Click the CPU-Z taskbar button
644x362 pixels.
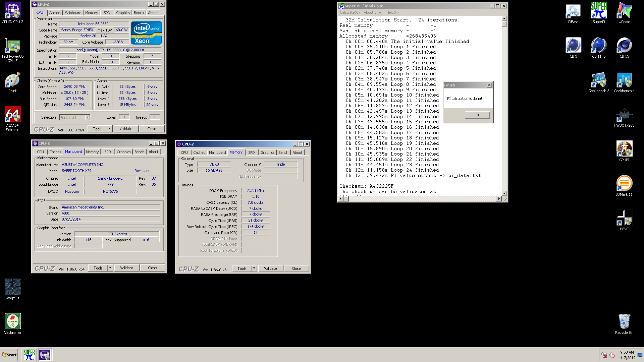click(45, 355)
